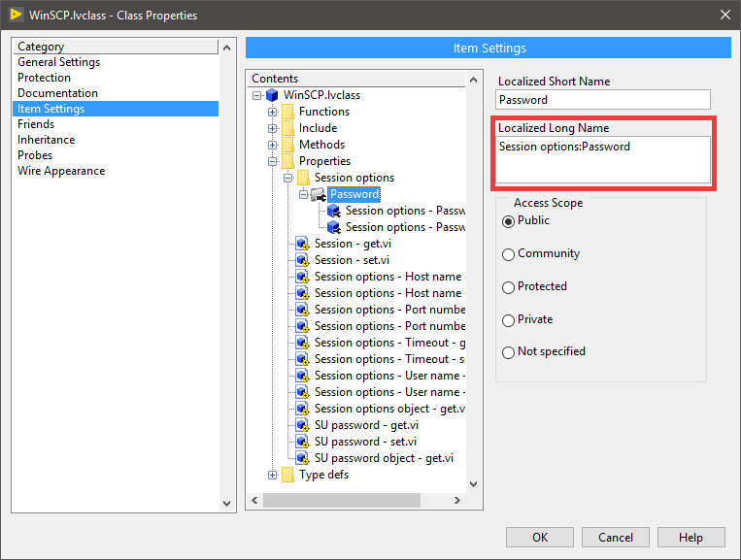Select the SU password object - get.vi item
Screen dimensions: 741x560
384,458
